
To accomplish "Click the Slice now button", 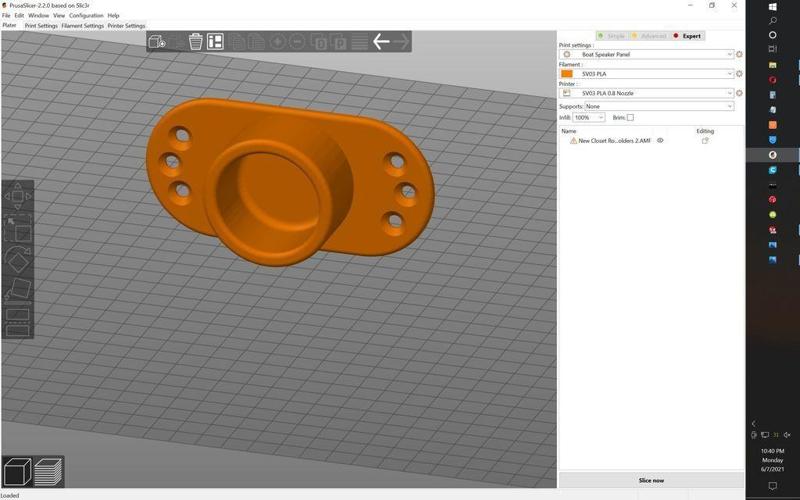I will click(x=651, y=480).
